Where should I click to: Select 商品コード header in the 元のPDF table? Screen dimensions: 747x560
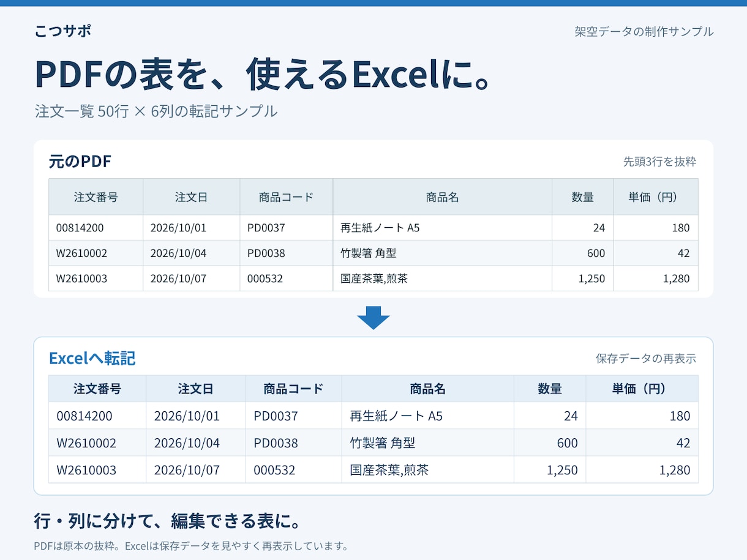286,197
